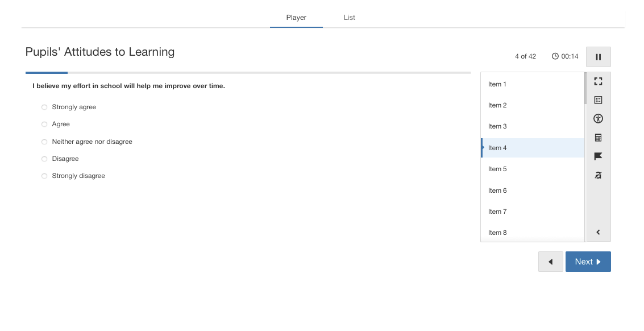Flag this question for review
Screen dimensions: 644x331
coord(598,156)
